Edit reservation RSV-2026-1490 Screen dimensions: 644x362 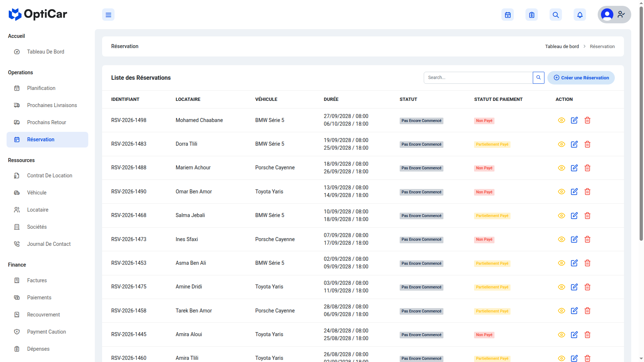click(574, 192)
